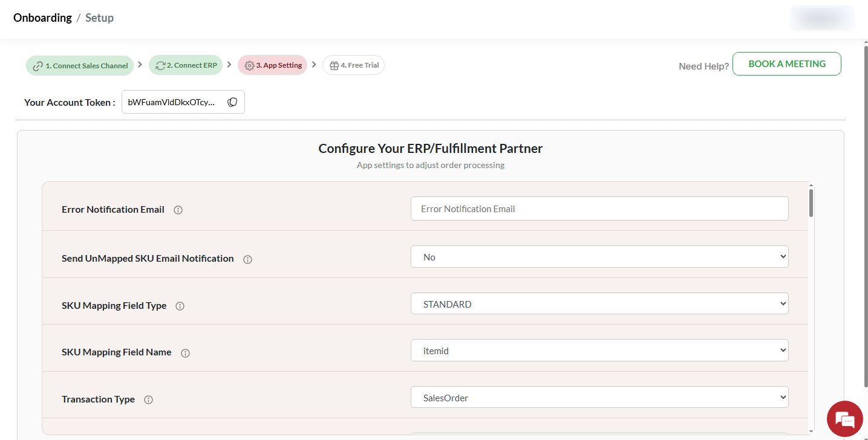Screen dimensions: 868x440
Task: Focus the Error Notification Email input field
Action: click(599, 209)
